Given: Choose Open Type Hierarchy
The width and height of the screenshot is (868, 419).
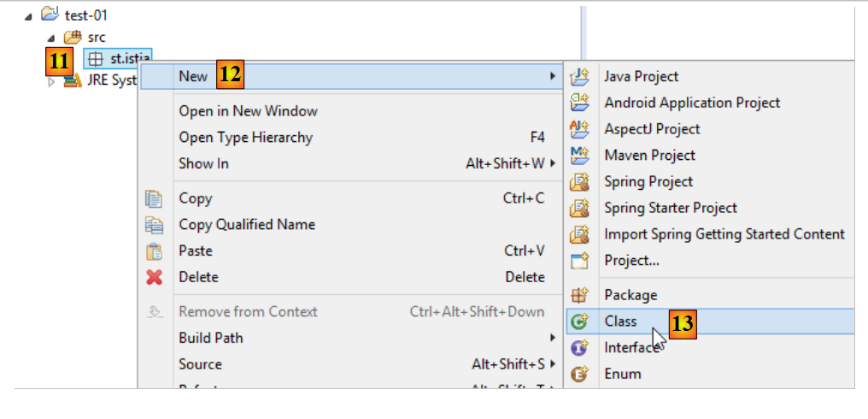Looking at the screenshot, I should pos(245,138).
